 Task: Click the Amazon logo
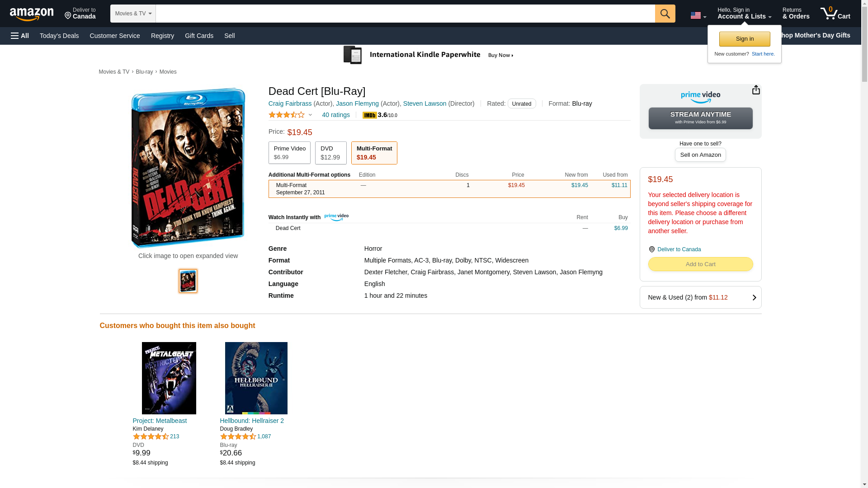32,14
